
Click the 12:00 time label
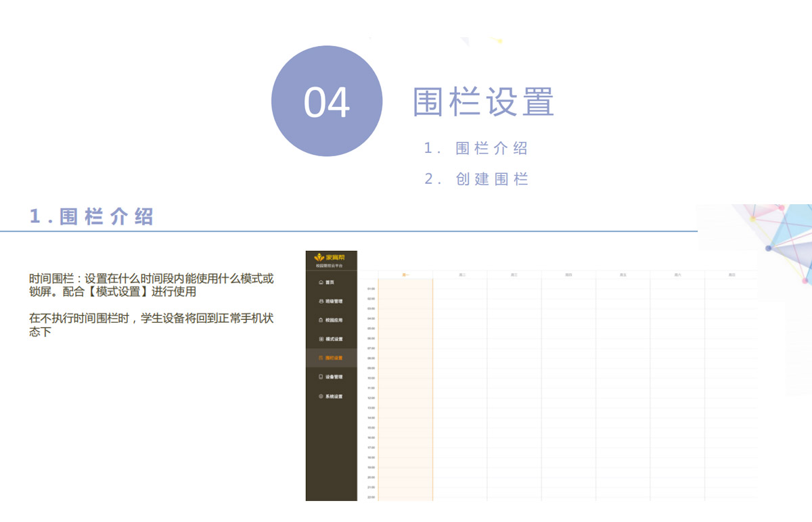coord(371,398)
